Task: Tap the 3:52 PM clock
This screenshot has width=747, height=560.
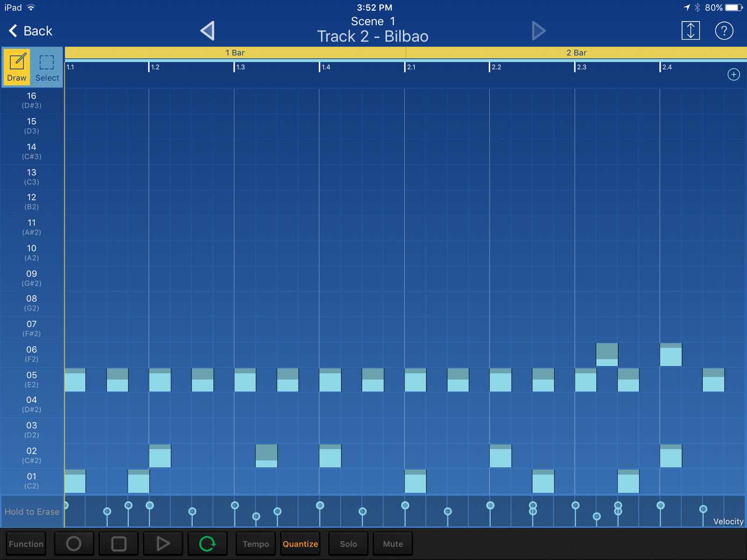Action: 374,7
